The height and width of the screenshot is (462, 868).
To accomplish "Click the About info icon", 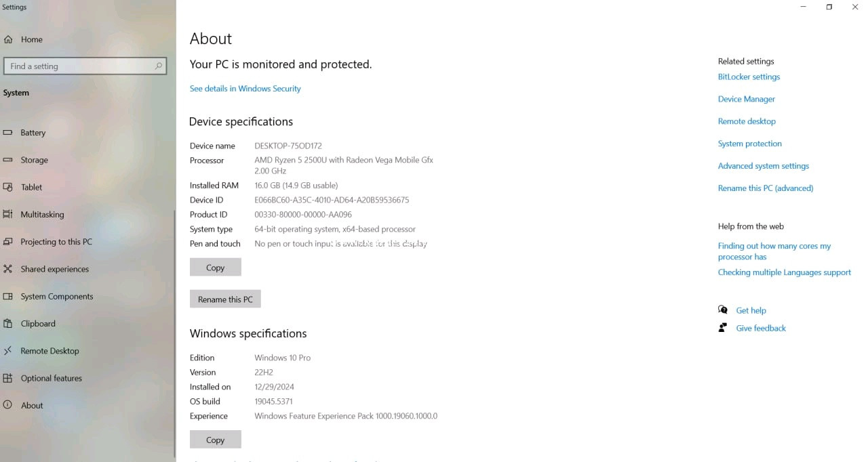I will coord(8,405).
